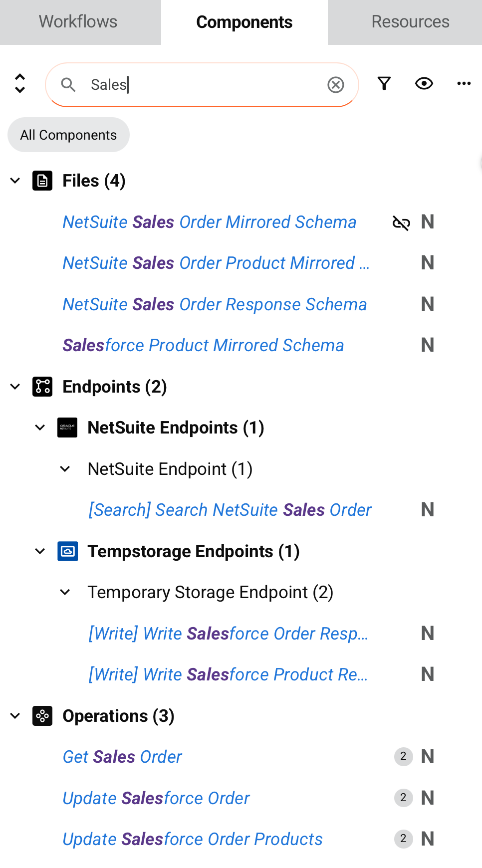Toggle the eye visibility option
Screen dimensions: 482x868
click(424, 83)
